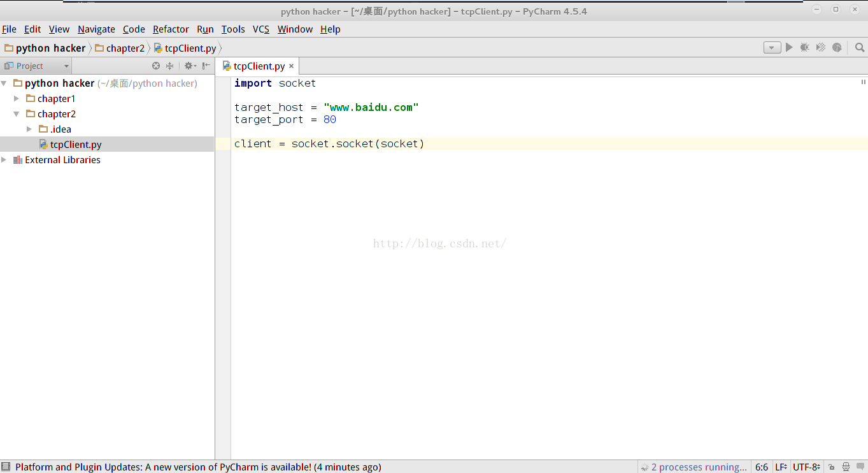Open the Window menu
868x473 pixels.
295,29
